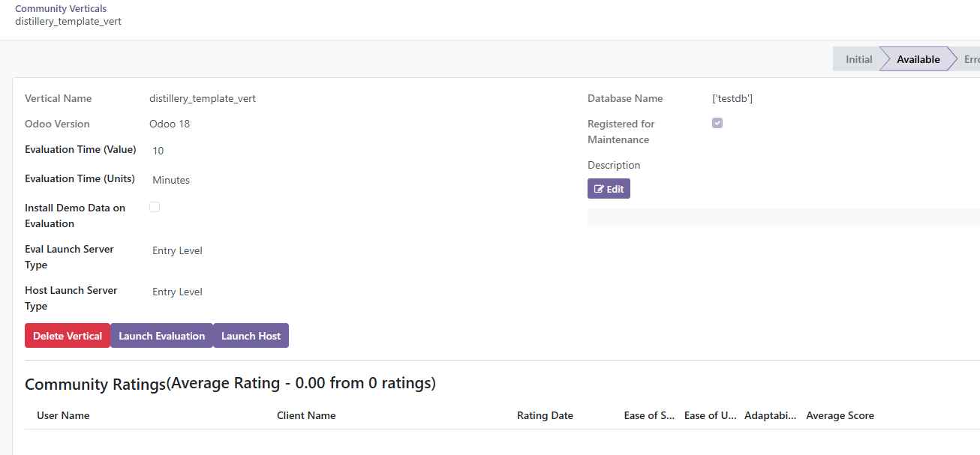Click the distillery_template_vert breadcrumb title
Image resolution: width=980 pixels, height=455 pixels.
[68, 22]
